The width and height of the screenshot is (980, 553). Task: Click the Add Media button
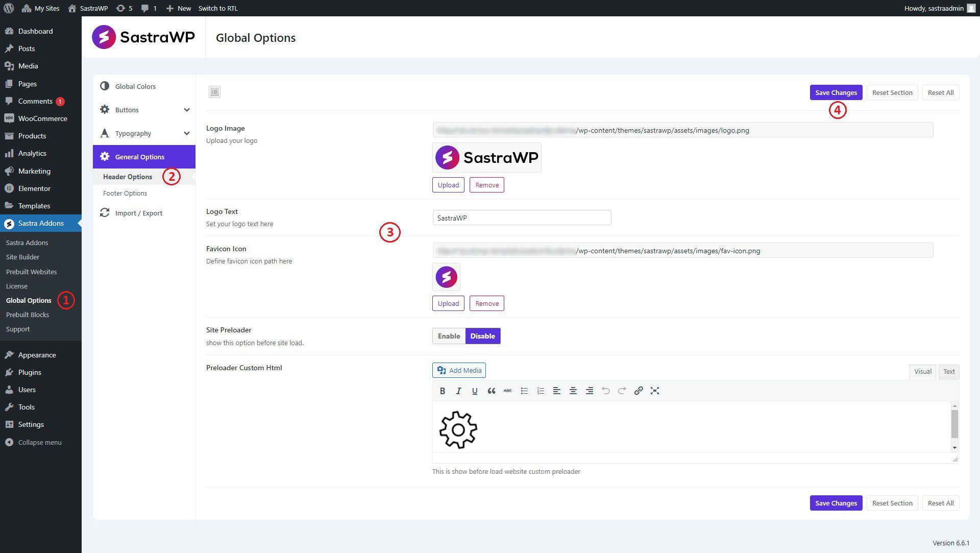point(459,370)
